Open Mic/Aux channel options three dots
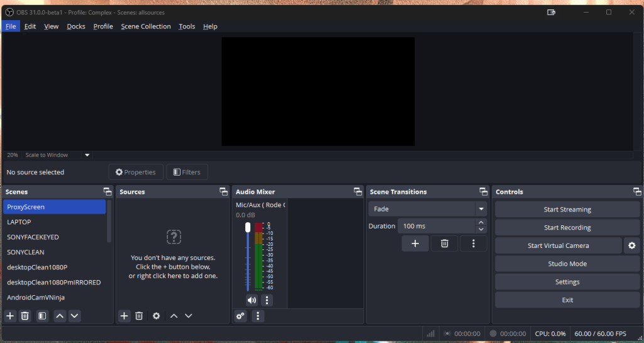The width and height of the screenshot is (644, 343). point(267,300)
